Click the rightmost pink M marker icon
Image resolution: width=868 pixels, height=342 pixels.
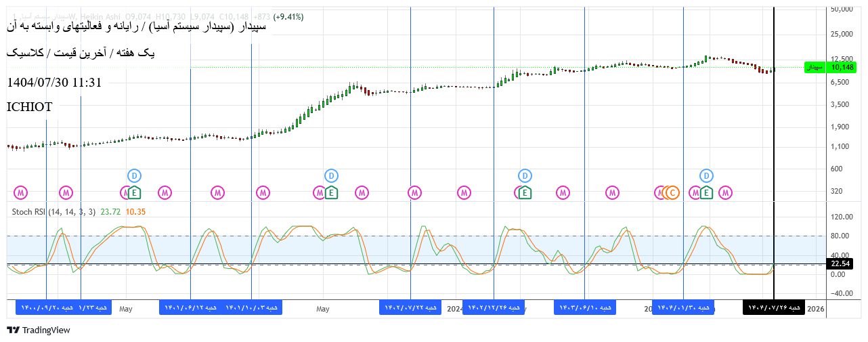[725, 193]
